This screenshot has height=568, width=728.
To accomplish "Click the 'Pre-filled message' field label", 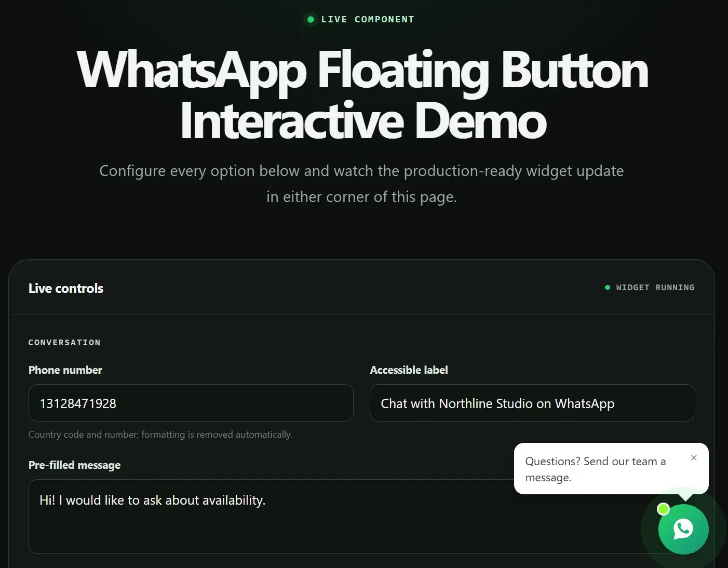I will 74,465.
